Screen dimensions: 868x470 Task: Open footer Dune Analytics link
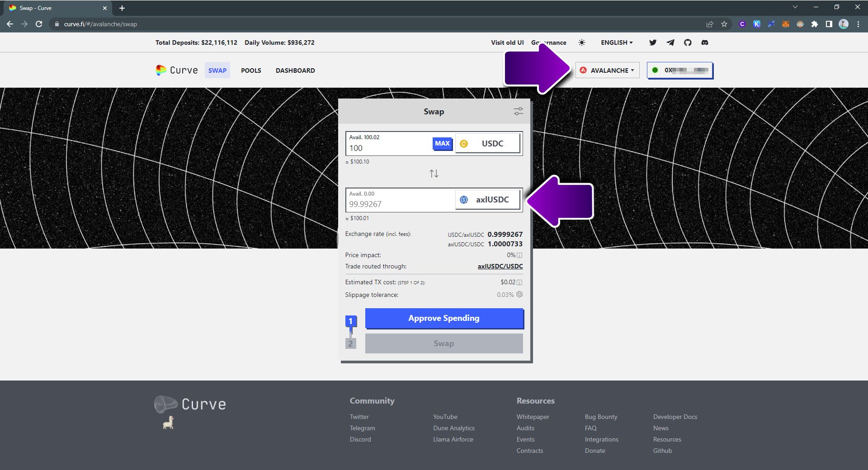(x=454, y=428)
